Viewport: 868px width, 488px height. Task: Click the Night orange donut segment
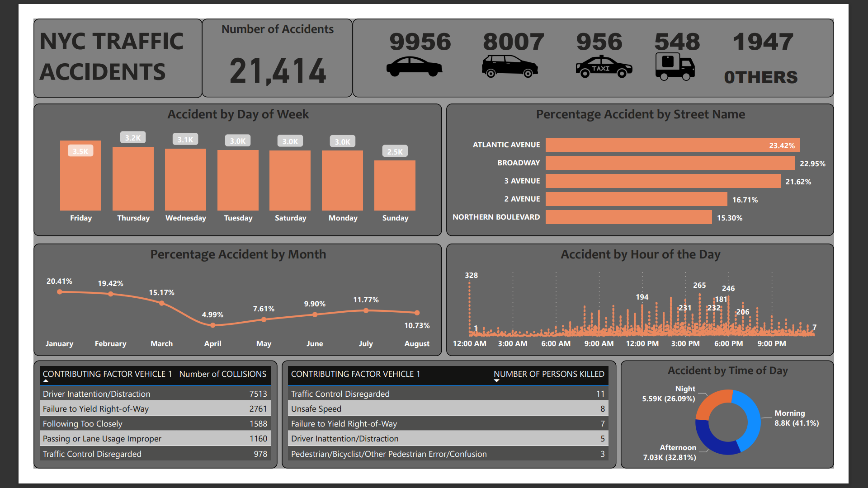(712, 401)
